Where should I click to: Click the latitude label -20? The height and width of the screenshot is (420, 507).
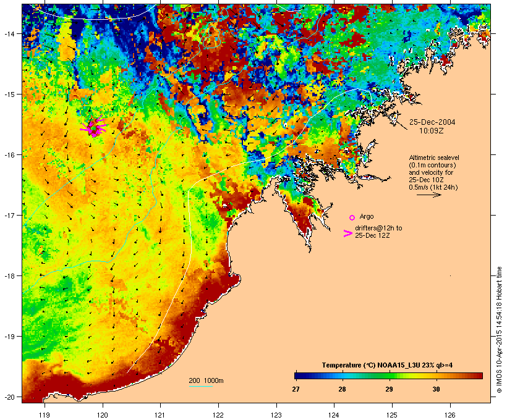pyautogui.click(x=9, y=397)
